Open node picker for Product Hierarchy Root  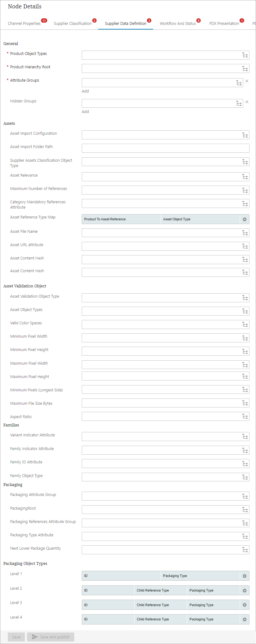(245, 69)
